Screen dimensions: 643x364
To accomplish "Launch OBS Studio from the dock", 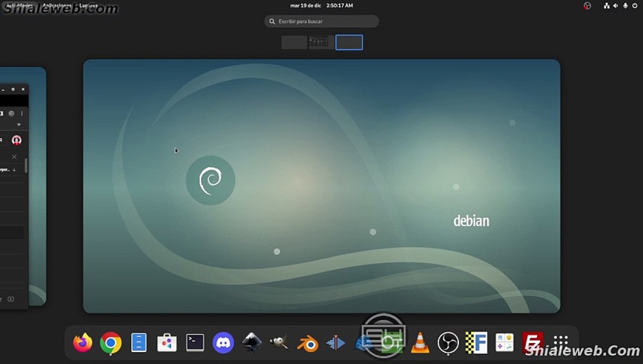I will pos(448,343).
